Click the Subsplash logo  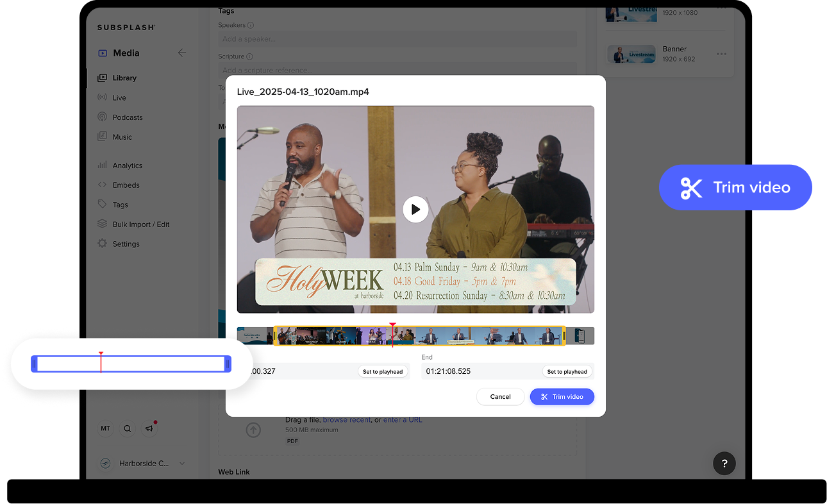[x=126, y=28]
